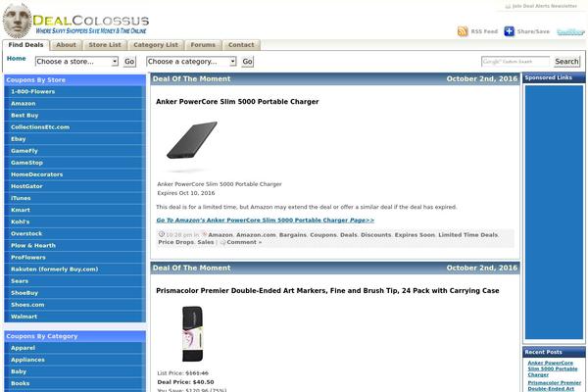Click the Expires Soon tag
This screenshot has height=392, width=588.
point(415,235)
